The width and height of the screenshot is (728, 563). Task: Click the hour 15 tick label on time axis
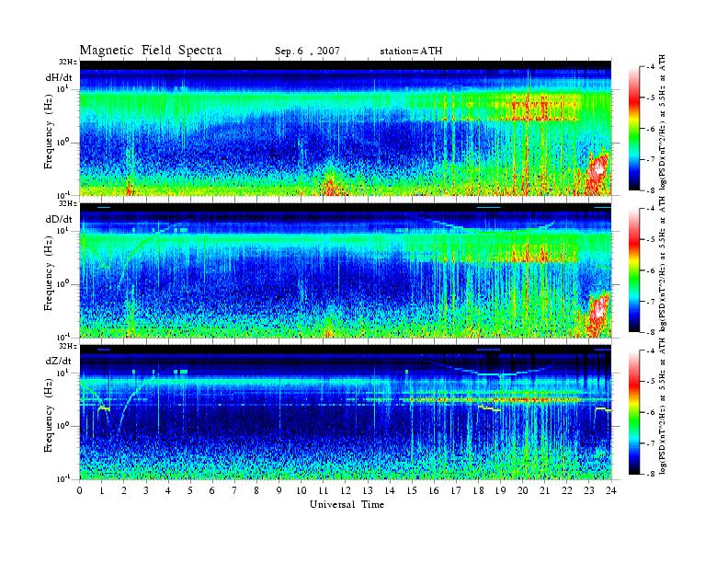coord(412,491)
